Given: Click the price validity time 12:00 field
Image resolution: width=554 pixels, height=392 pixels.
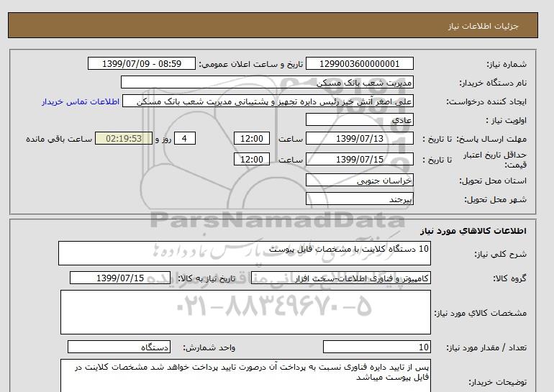Looking at the screenshot, I should [252, 159].
